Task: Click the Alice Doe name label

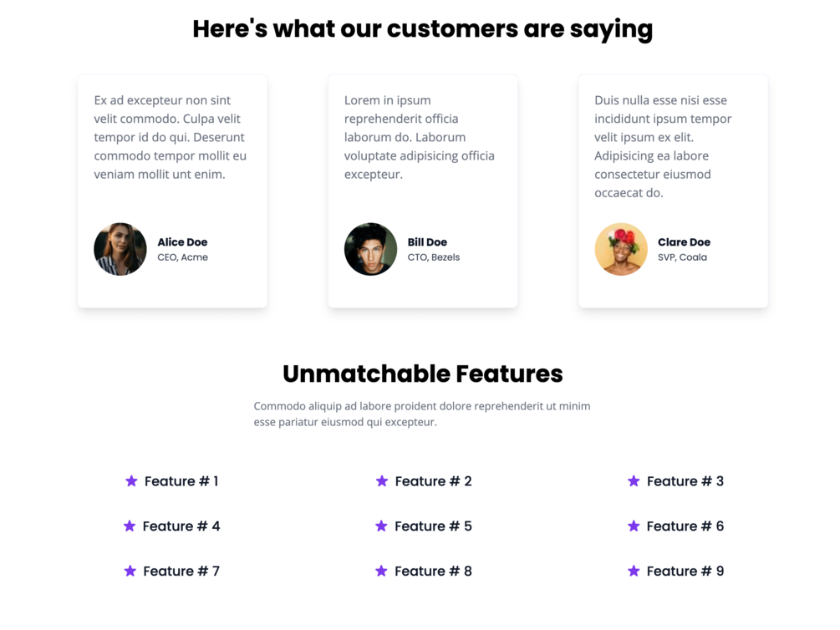Action: click(x=182, y=242)
